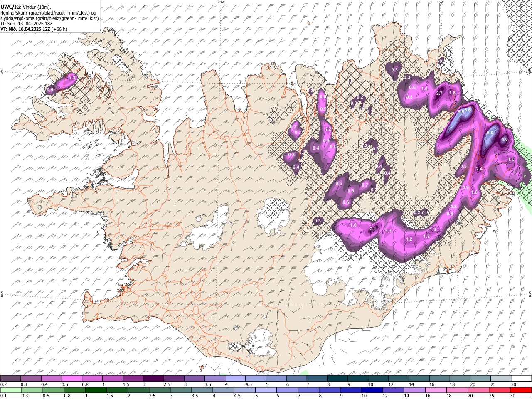Viewport: 532px width, 399px height.
Task: Click the 2.7 precipitation value on the map
Action: [439, 94]
